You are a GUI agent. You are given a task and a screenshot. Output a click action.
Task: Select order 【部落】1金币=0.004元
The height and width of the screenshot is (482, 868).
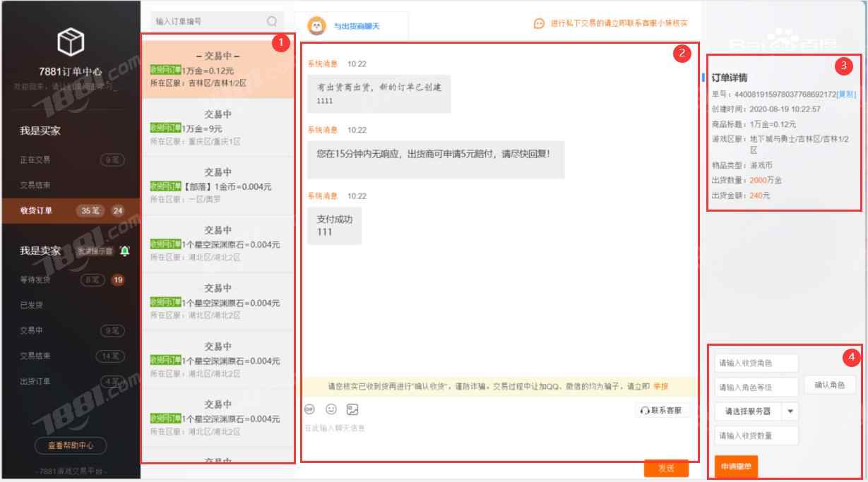click(218, 186)
